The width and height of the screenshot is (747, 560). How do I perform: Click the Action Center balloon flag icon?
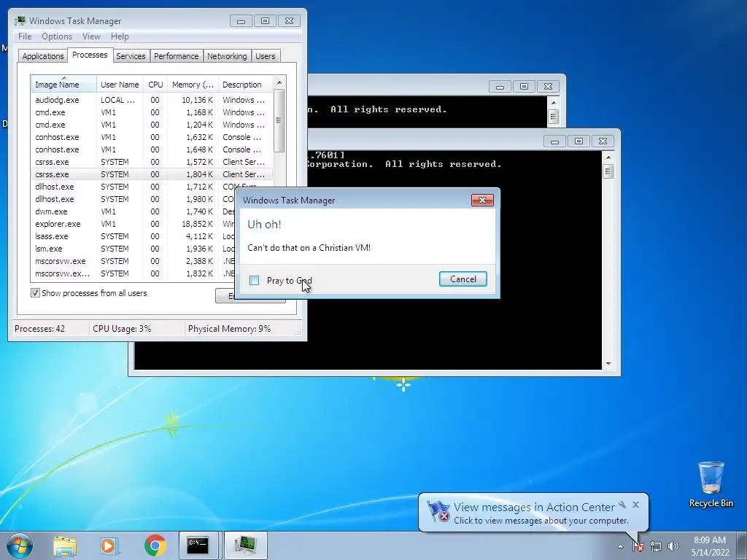pyautogui.click(x=438, y=511)
